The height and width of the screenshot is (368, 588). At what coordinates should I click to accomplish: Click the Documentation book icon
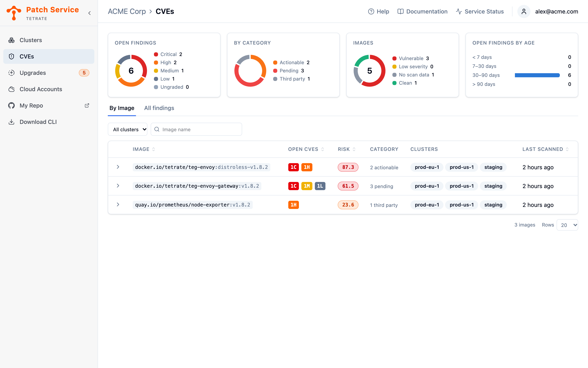tap(400, 11)
